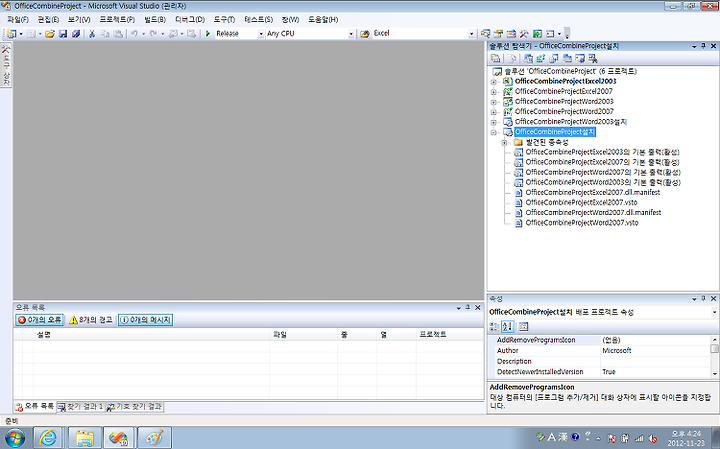Save the current item with floppy icon
Viewport: 720px width, 449px height.
point(63,34)
